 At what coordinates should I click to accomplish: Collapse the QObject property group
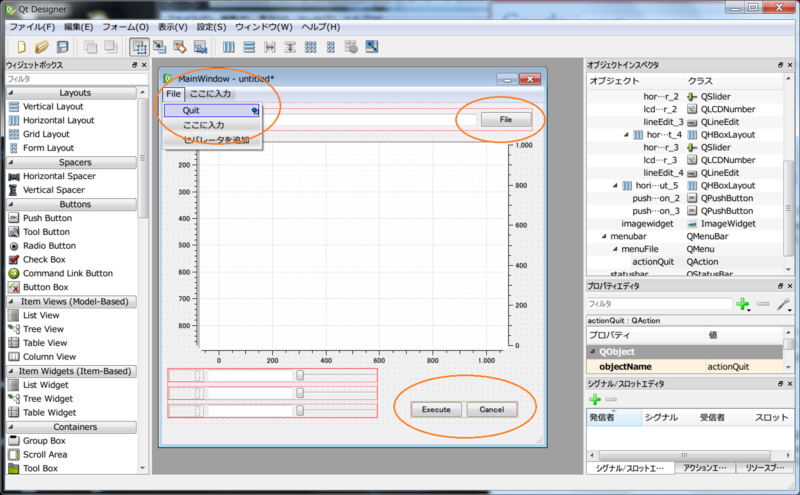592,352
